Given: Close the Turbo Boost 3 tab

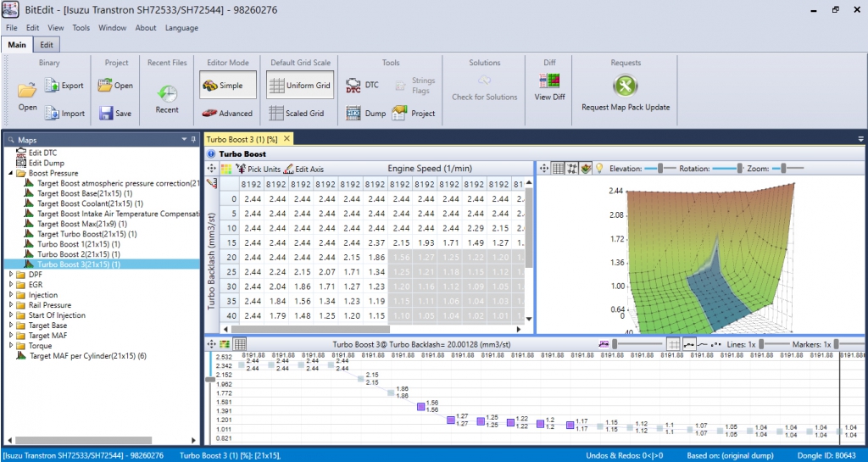Looking at the screenshot, I should pyautogui.click(x=287, y=139).
